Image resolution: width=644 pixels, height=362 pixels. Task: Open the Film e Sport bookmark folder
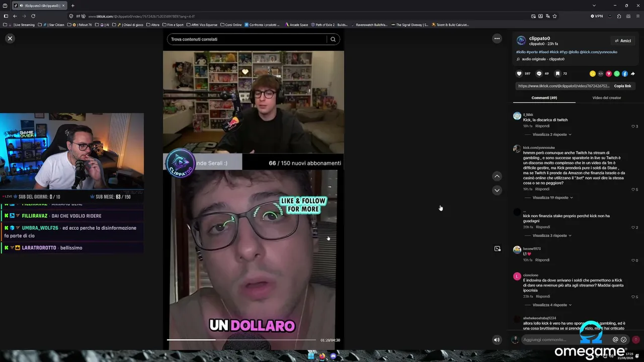[x=173, y=25]
